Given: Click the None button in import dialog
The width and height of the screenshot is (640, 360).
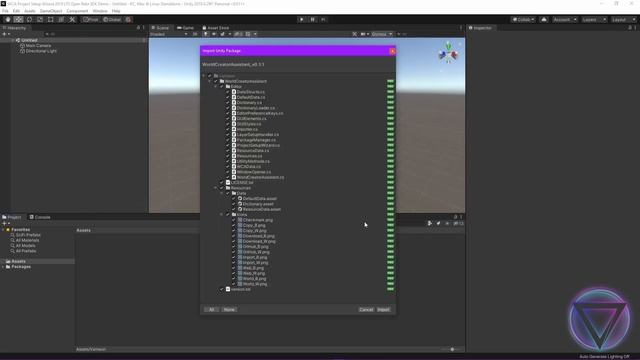Looking at the screenshot, I should (229, 309).
